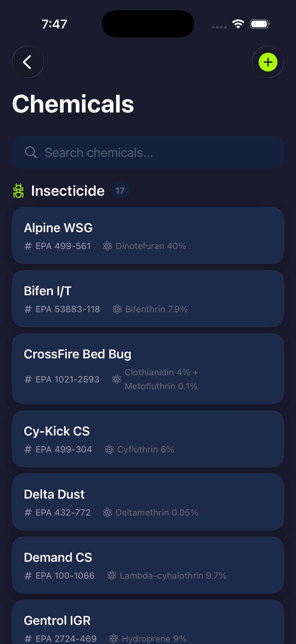Open the Cy-Kick CS chemical card

(148, 438)
